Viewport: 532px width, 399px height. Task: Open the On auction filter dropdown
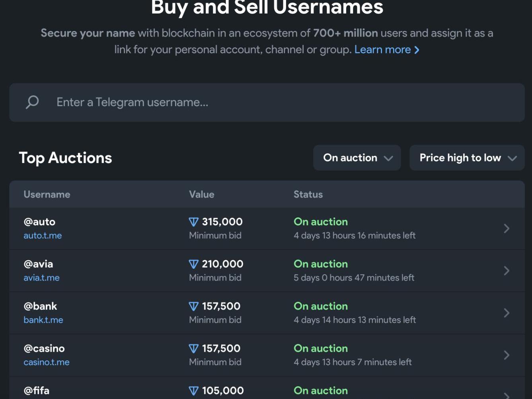click(x=357, y=158)
